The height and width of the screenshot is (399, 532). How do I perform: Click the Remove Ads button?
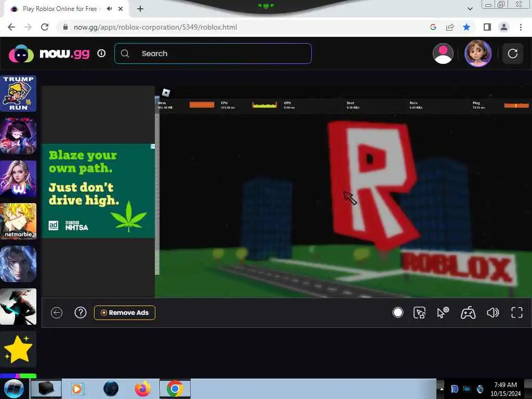pos(125,312)
